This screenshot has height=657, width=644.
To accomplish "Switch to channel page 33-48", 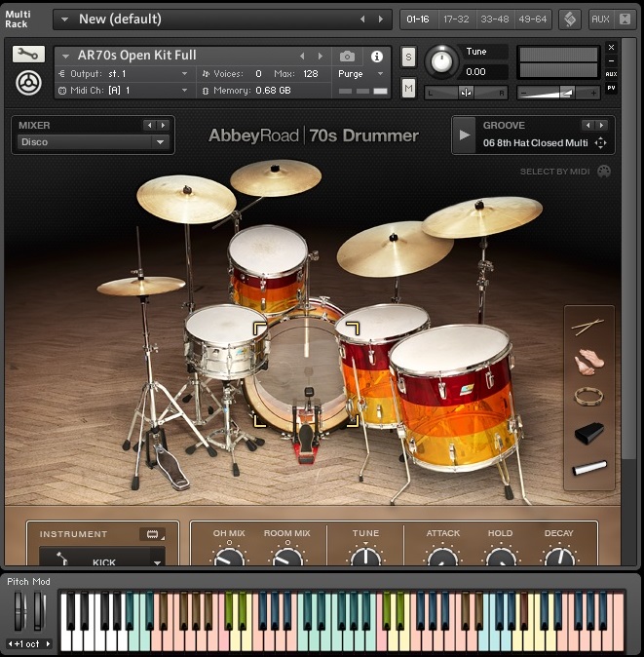I will point(495,19).
